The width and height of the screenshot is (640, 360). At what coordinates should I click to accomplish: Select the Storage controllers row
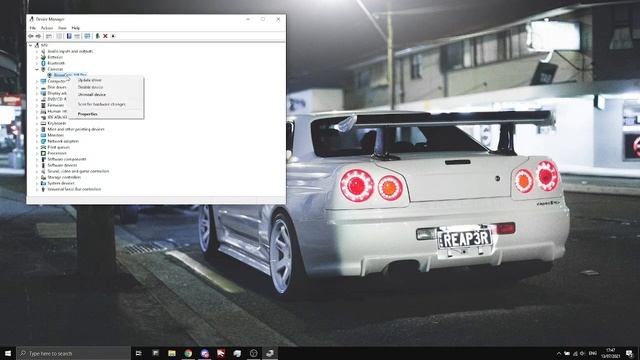(64, 177)
